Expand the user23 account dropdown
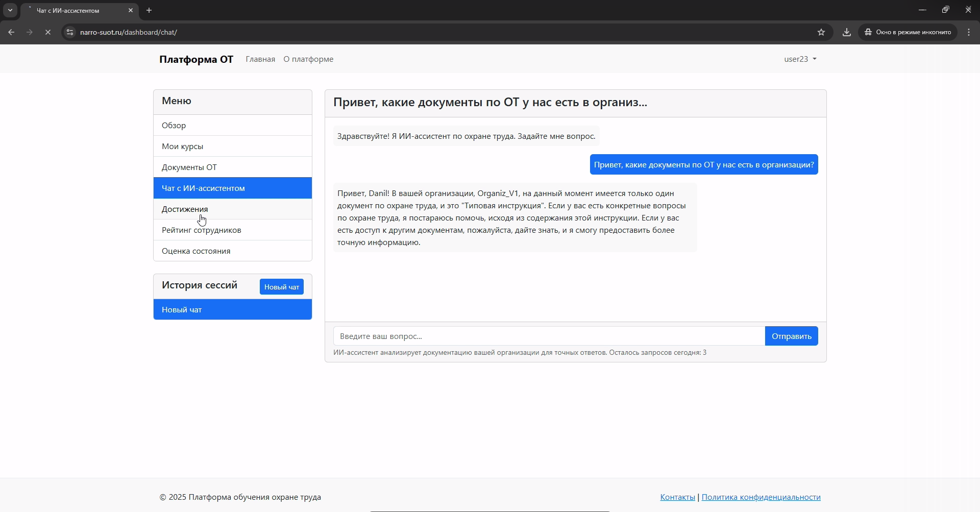Screen dimensions: 980x512 point(799,59)
